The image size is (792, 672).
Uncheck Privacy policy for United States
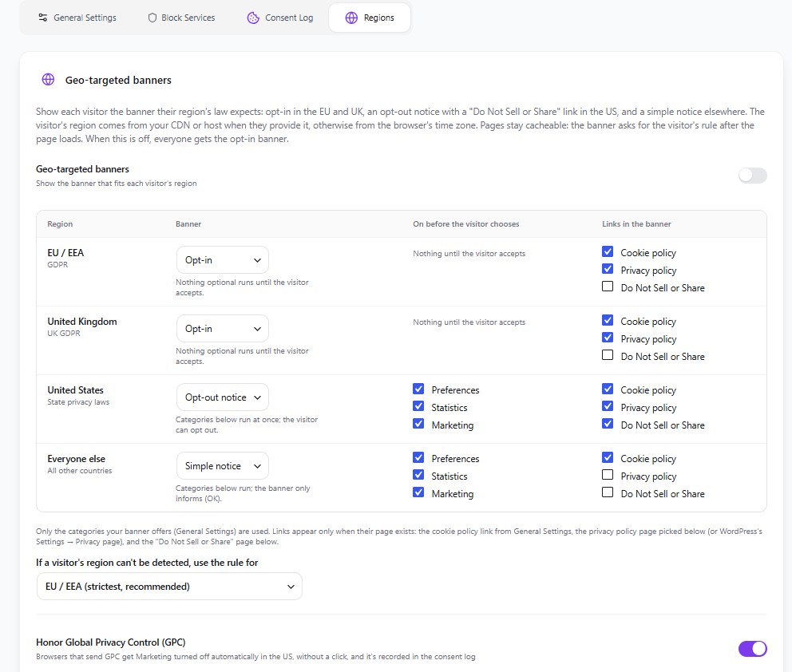coord(608,406)
